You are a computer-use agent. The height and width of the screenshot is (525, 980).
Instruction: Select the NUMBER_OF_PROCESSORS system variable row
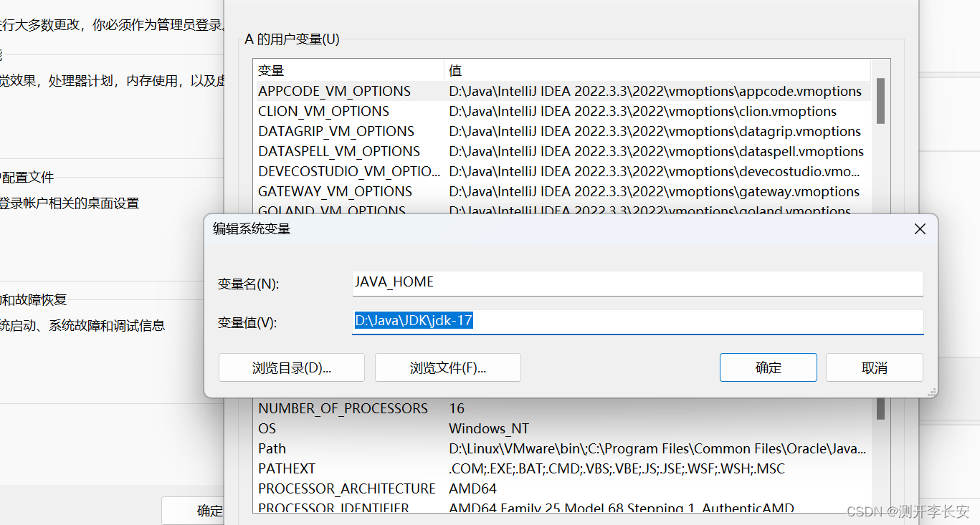[x=563, y=408]
